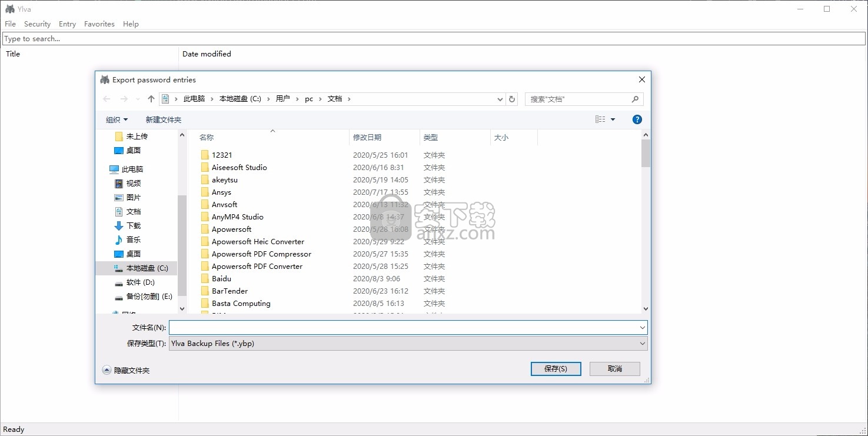Open help with the blue question mark icon
This screenshot has width=868, height=436.
click(x=637, y=119)
